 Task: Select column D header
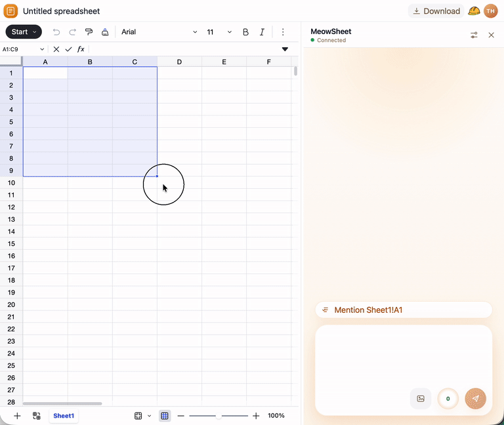[x=179, y=62]
